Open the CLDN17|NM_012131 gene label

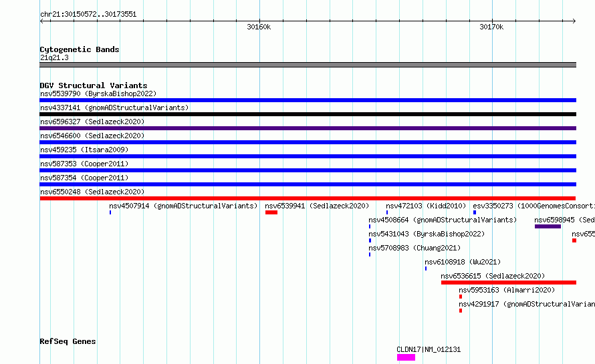click(429, 349)
